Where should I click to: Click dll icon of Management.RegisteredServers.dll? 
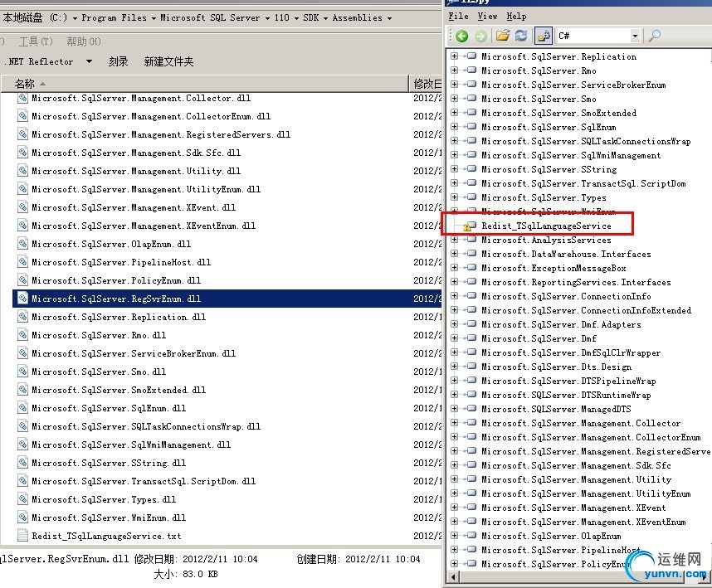(x=22, y=134)
